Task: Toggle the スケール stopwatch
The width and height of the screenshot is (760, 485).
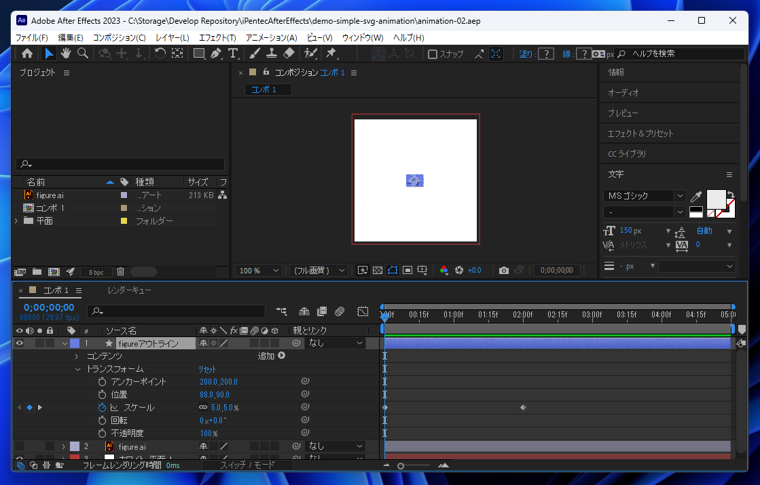Action: pos(102,407)
